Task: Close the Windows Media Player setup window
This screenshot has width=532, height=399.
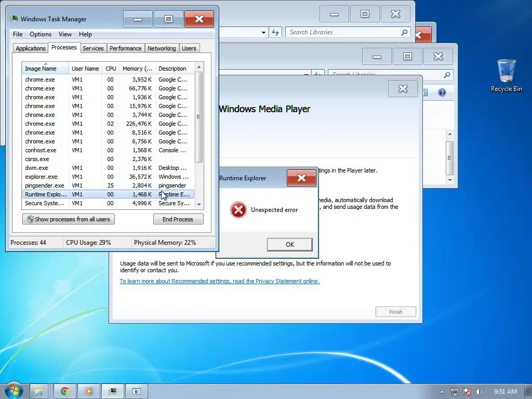Action: pyautogui.click(x=403, y=88)
